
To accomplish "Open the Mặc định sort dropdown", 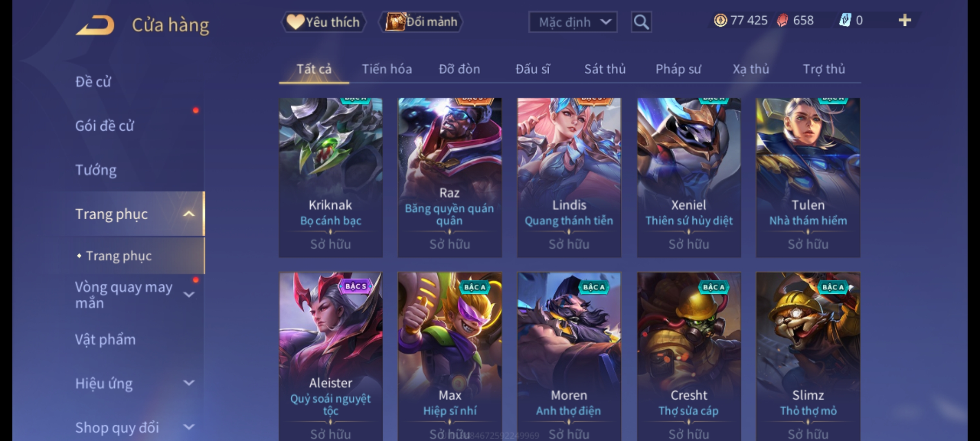I will click(572, 22).
